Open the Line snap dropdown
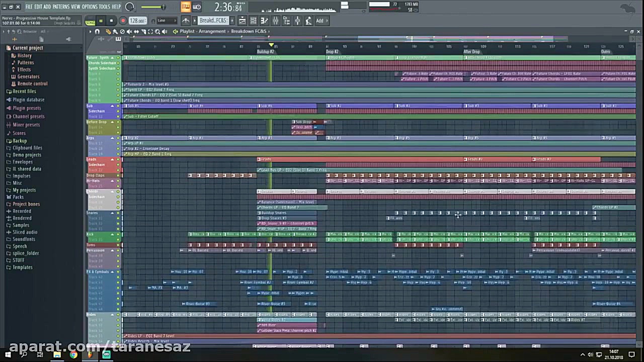This screenshot has height=362, width=644. point(166,21)
